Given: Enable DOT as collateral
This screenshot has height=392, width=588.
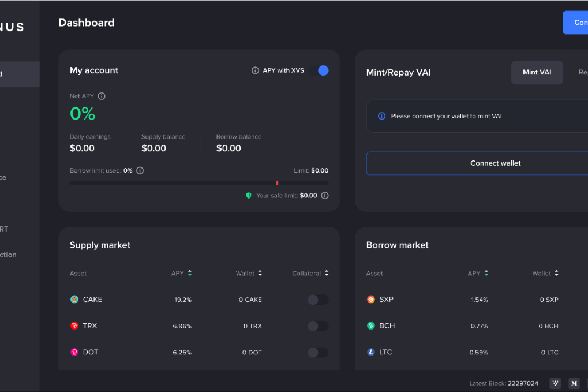Looking at the screenshot, I should click(318, 352).
